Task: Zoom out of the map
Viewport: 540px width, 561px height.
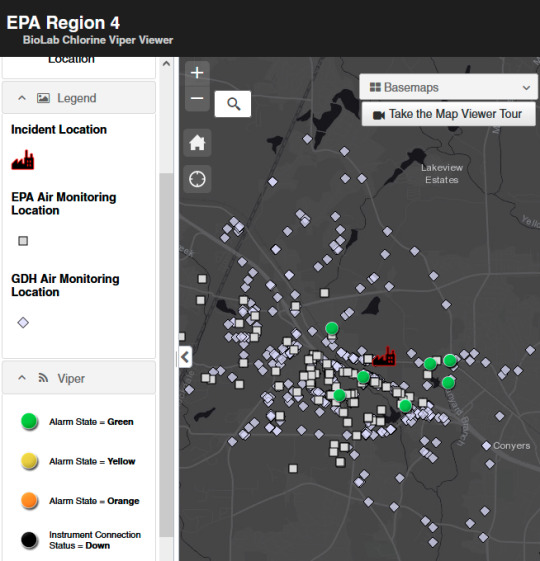Action: point(197,98)
